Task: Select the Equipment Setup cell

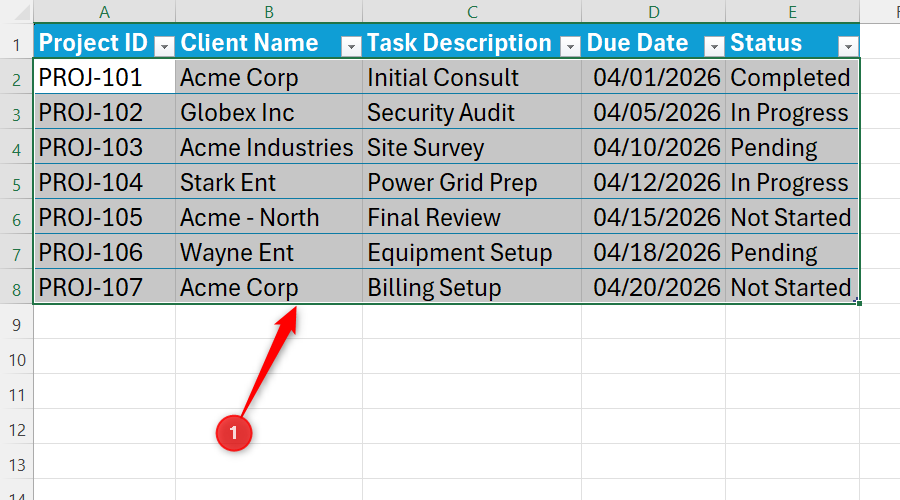Action: [x=472, y=251]
